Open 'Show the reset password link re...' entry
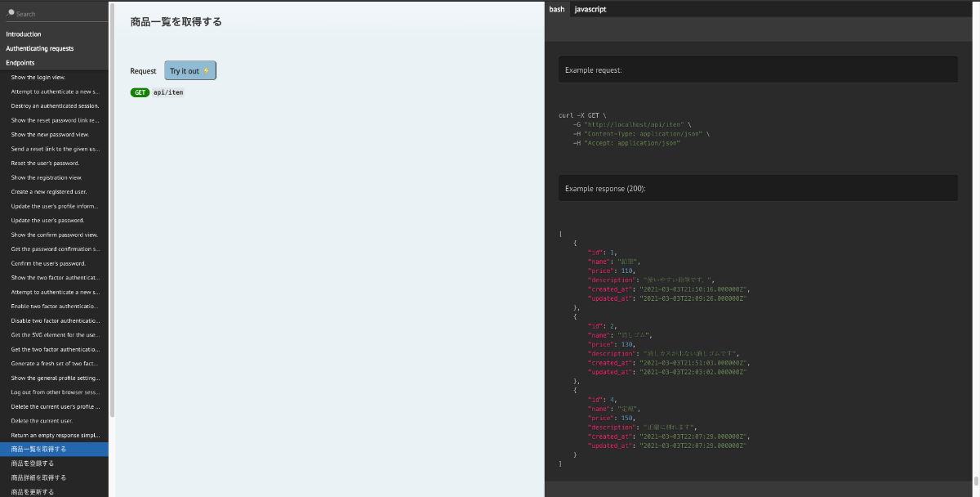This screenshot has width=980, height=497. click(54, 120)
